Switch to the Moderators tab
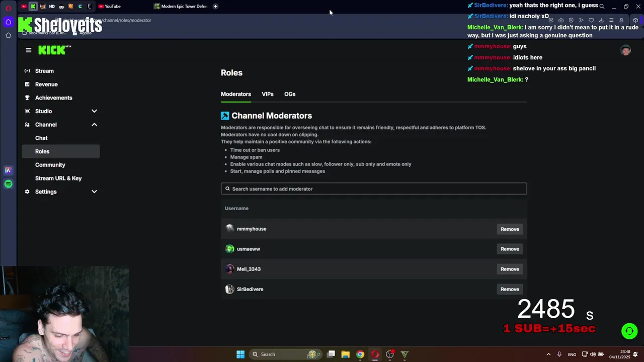Viewport: 644px width, 362px height. pyautogui.click(x=236, y=94)
